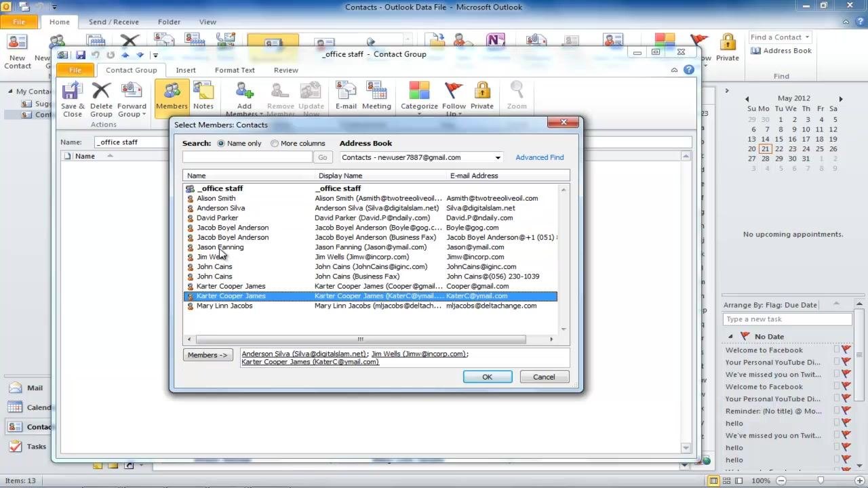868x488 pixels.
Task: Click the Save icon in quick access toolbar
Action: click(x=81, y=55)
